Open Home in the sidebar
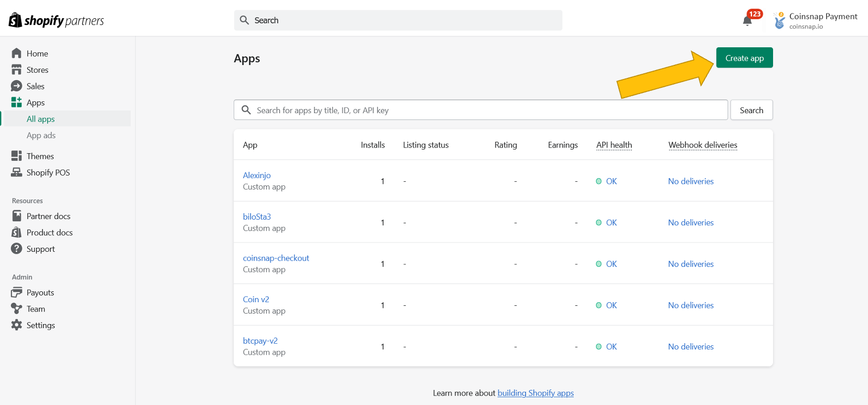The width and height of the screenshot is (868, 405). click(37, 53)
